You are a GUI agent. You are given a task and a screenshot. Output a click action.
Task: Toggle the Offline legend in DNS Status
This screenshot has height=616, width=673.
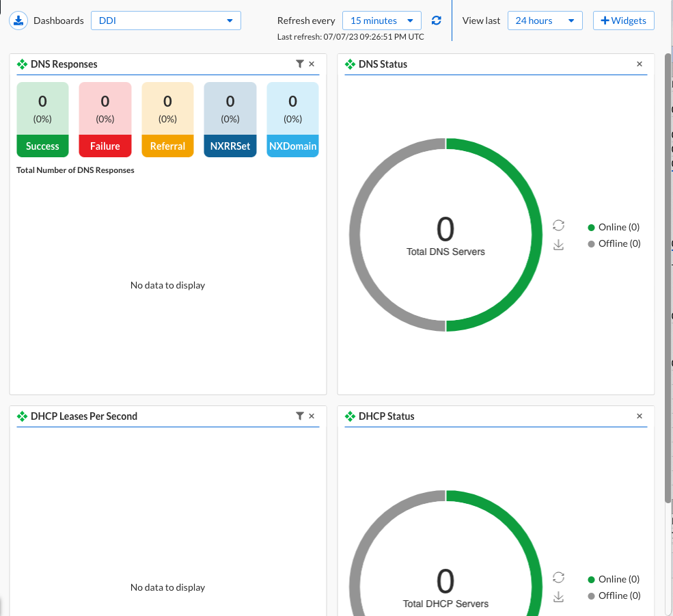[x=614, y=243]
